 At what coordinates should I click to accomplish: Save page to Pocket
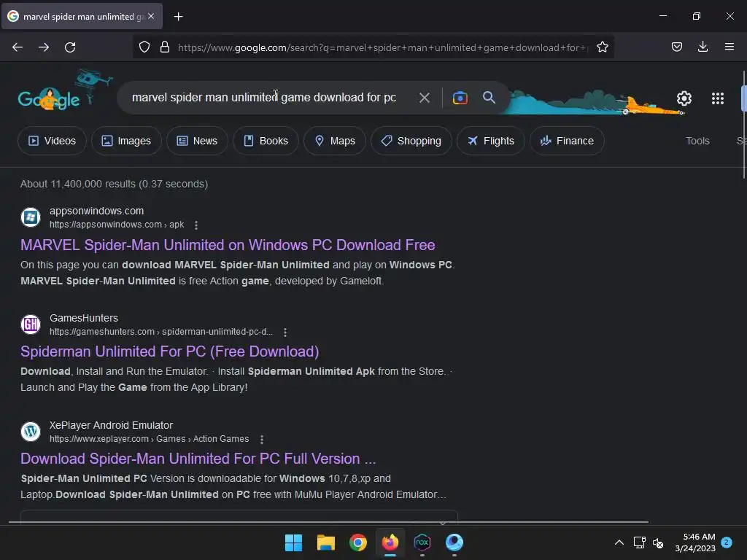676,47
